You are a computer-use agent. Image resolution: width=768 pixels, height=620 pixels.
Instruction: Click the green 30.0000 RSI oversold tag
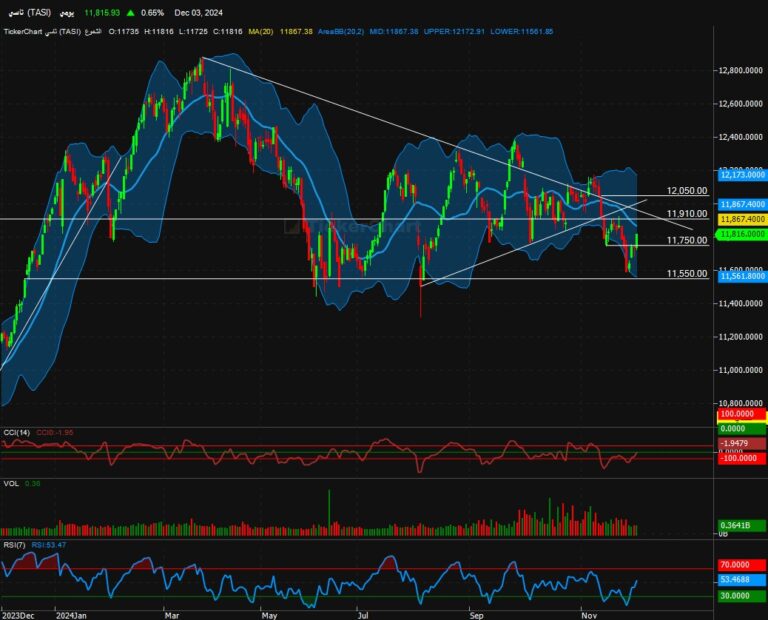pyautogui.click(x=741, y=597)
